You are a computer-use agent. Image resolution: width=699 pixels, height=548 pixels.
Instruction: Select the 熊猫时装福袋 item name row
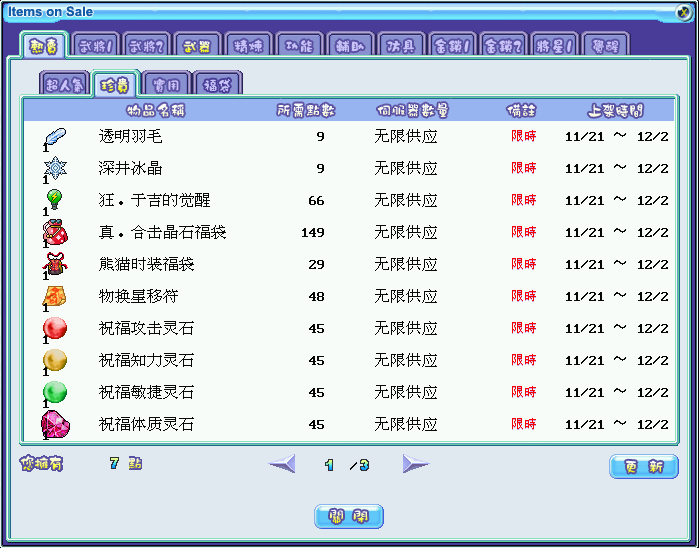[146, 265]
